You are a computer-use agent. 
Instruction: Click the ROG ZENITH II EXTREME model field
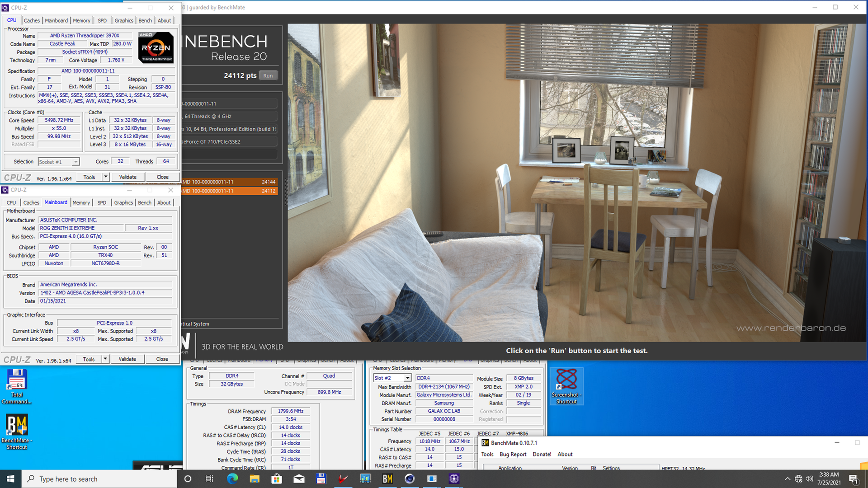click(x=81, y=228)
